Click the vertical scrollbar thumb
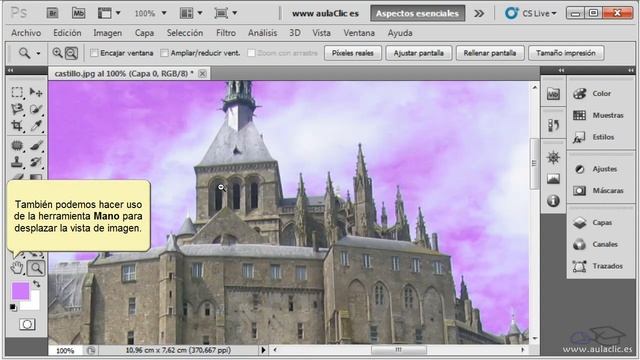Image resolution: width=640 pixels, height=360 pixels. [534, 164]
